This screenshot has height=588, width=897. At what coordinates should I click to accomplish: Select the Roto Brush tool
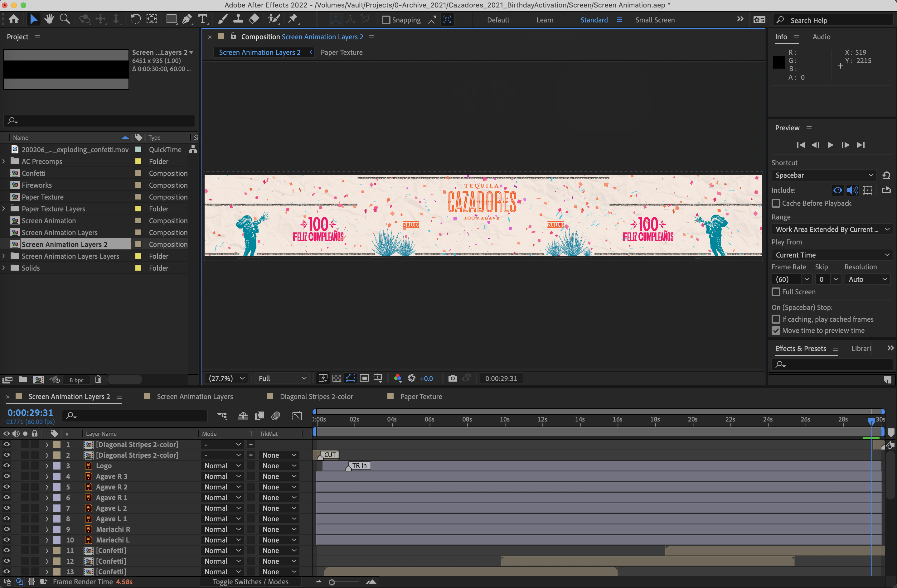[274, 19]
